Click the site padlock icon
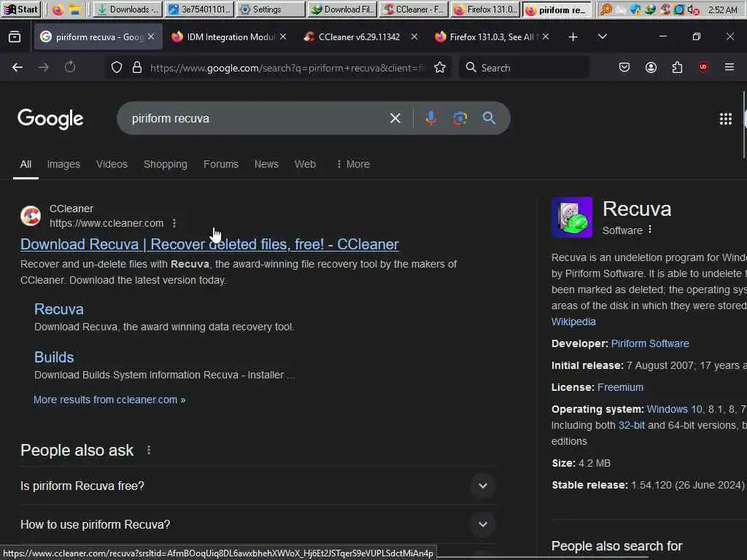Screen dimensions: 747x560 pos(137,67)
